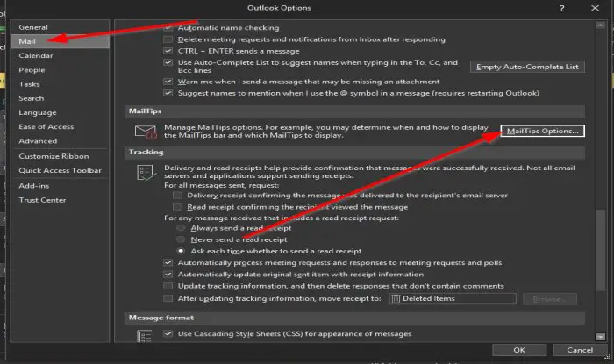Toggle Automatic name checking checkbox
Viewport: 614px width, 364px height.
click(168, 28)
